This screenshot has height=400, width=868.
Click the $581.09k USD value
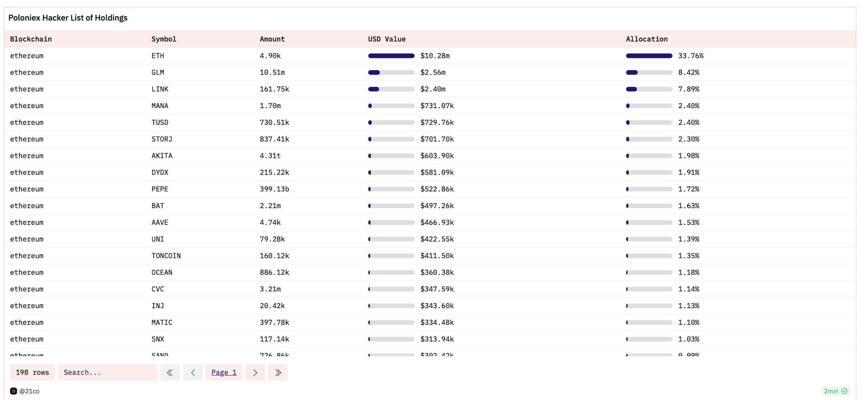click(x=437, y=172)
